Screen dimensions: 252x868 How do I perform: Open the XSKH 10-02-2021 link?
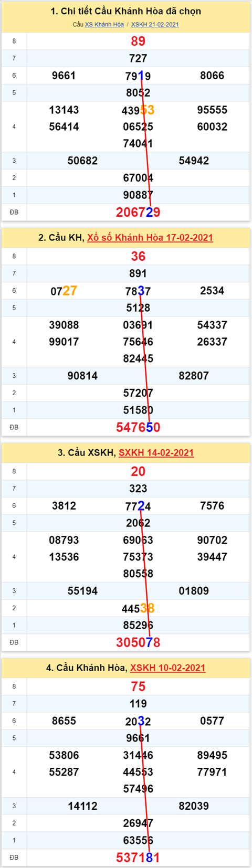(x=167, y=668)
